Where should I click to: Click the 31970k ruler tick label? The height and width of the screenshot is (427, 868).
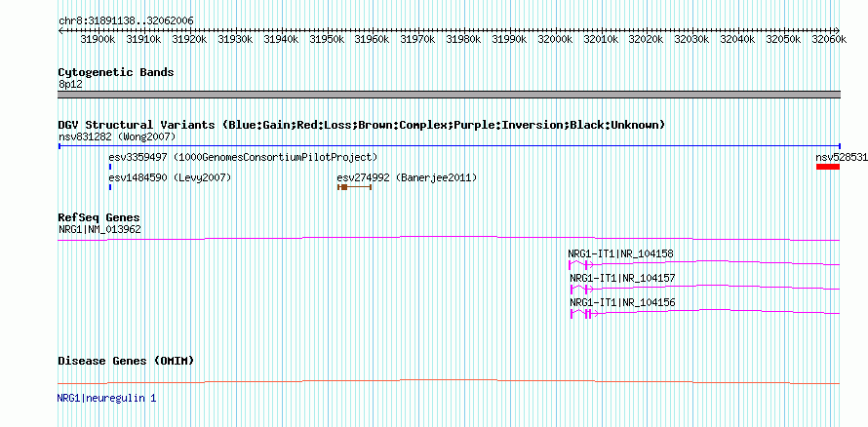418,39
